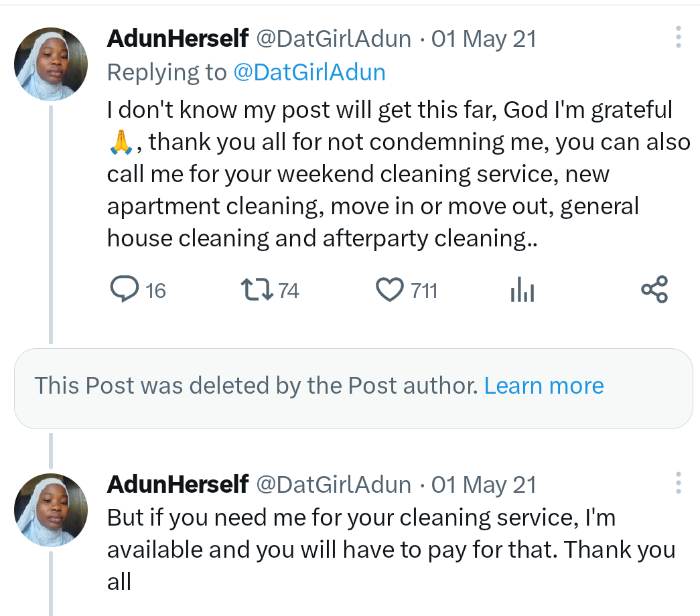
Task: Open more options on the last post
Action: (679, 483)
